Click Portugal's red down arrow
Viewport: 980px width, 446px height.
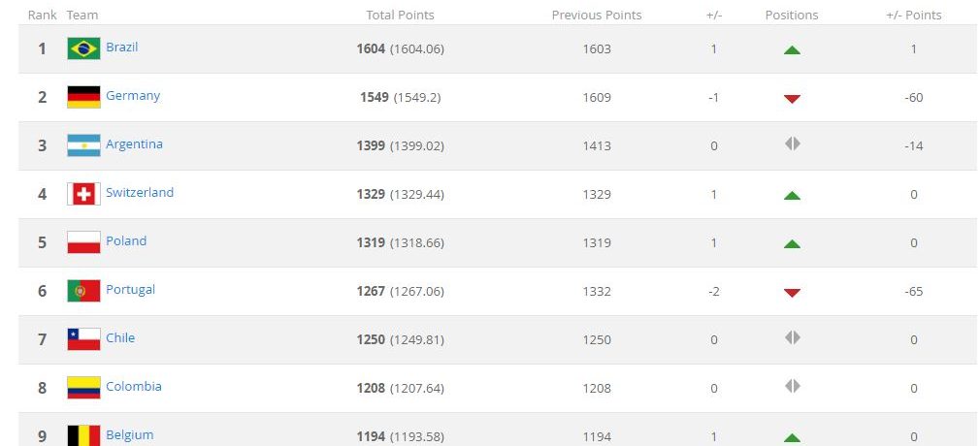click(x=792, y=292)
